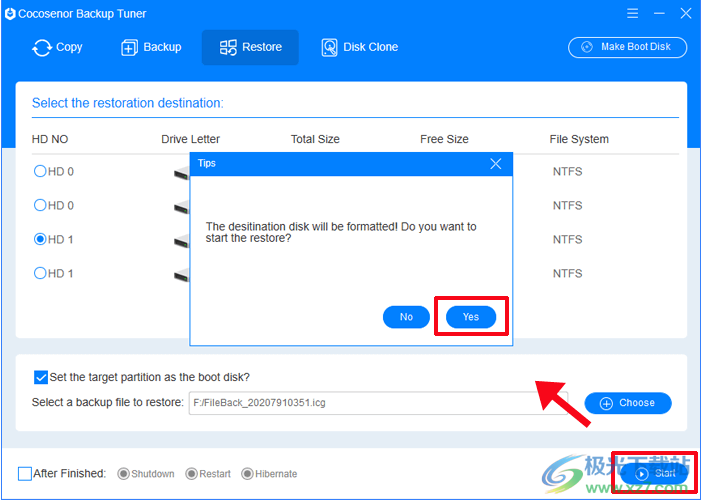Choose the Hibernate radio option
The width and height of the screenshot is (701, 504).
(x=247, y=474)
